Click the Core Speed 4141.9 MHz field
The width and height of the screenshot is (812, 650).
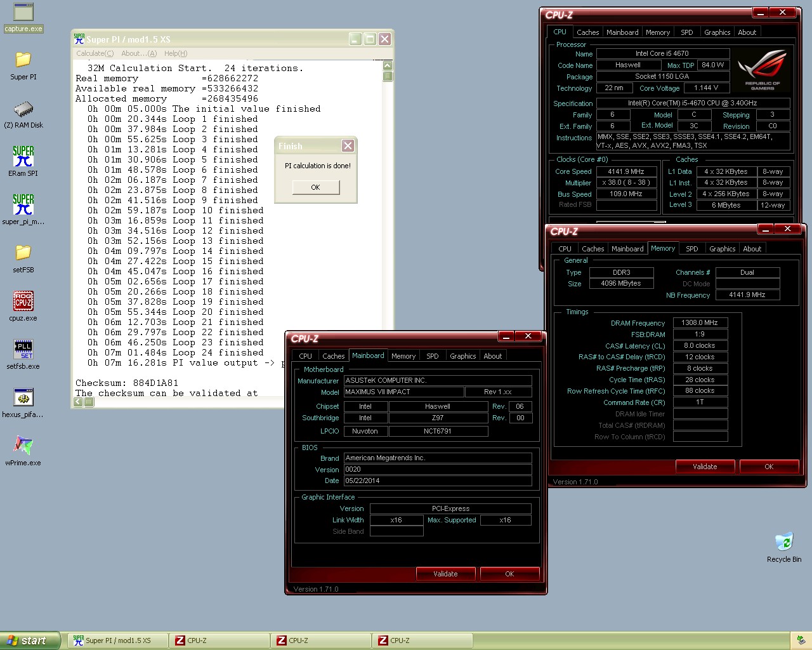point(626,171)
